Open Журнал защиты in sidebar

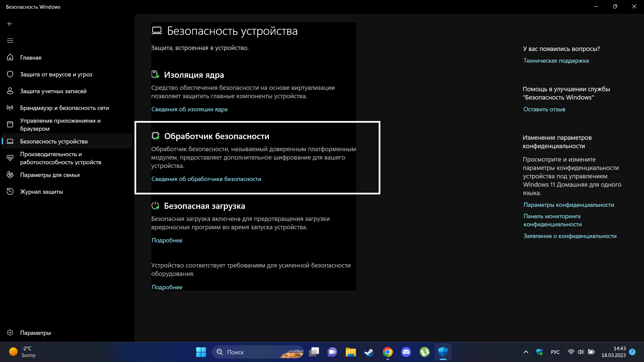67,191
